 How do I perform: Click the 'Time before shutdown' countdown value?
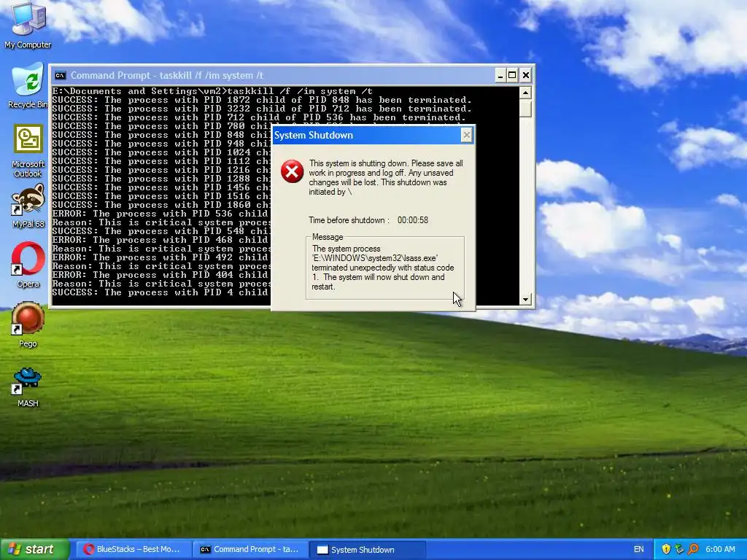tap(413, 220)
